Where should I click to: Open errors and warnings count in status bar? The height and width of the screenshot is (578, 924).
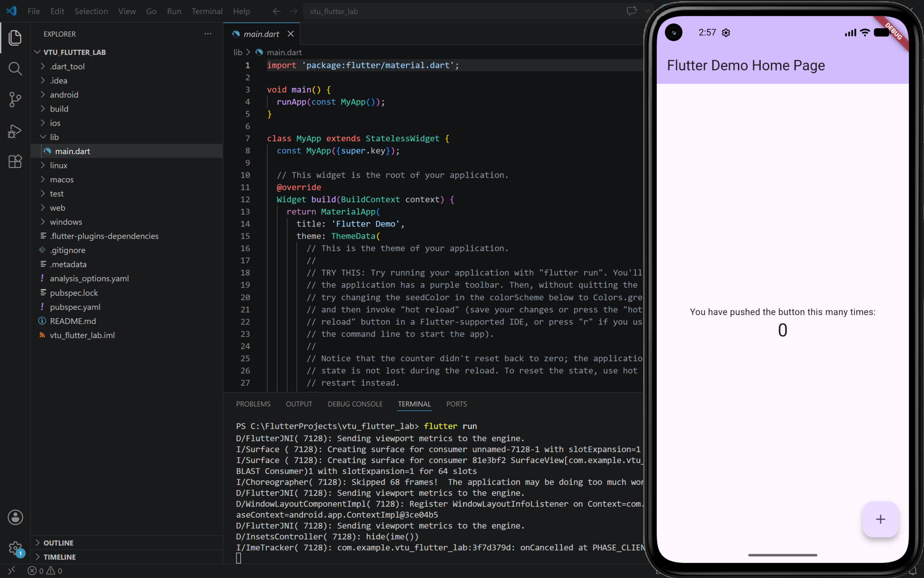coord(45,571)
